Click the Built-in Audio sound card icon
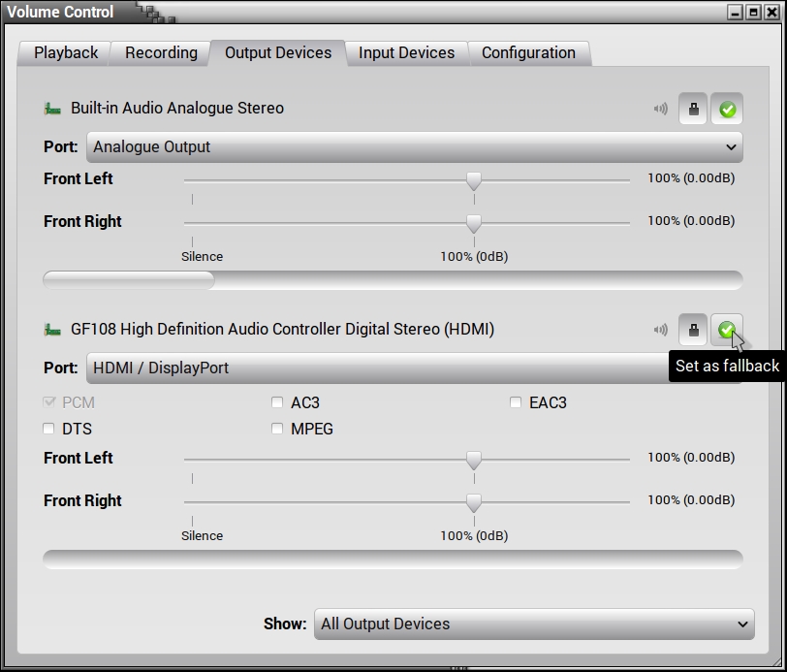 pyautogui.click(x=52, y=109)
